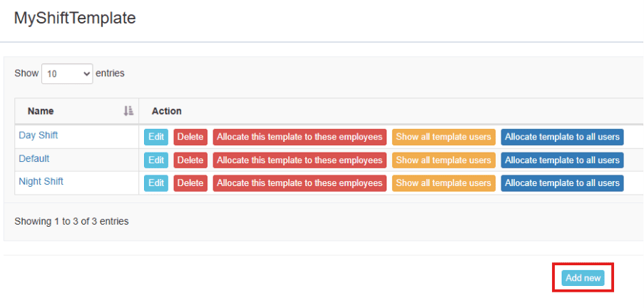This screenshot has height=308, width=644.
Task: Open the Default template link
Action: (x=34, y=158)
